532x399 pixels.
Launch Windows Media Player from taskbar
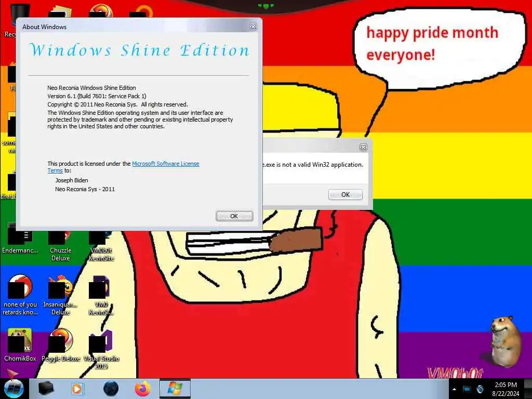[77, 389]
